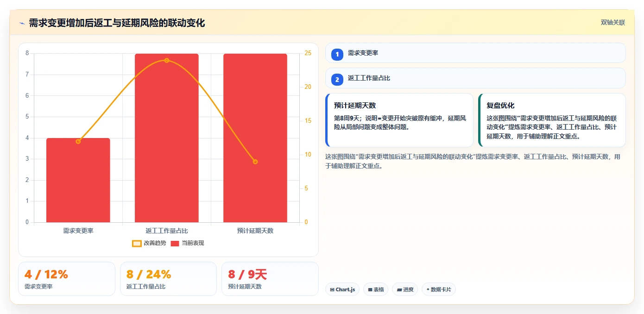Click the trend line point above 需求变更率
Image resolution: width=644 pixels, height=314 pixels.
click(x=78, y=141)
